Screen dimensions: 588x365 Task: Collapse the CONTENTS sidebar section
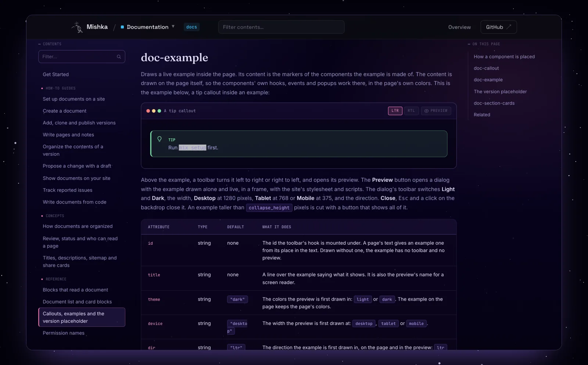[50, 44]
